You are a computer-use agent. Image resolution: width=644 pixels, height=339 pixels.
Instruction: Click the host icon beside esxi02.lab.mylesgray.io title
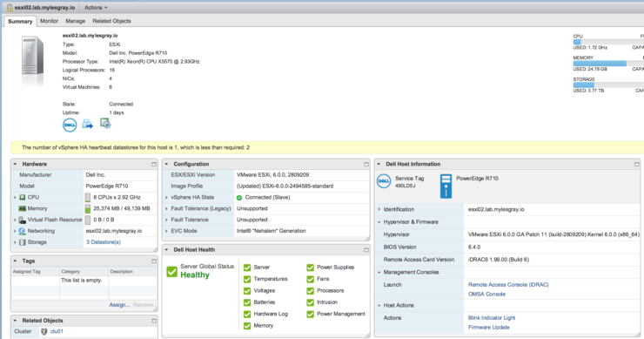click(10, 7)
